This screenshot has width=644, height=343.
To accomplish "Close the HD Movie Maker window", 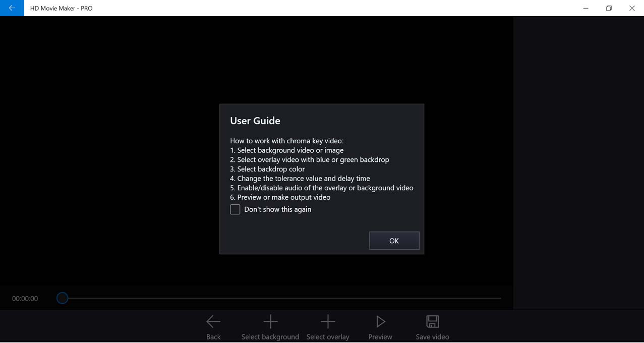I will pos(632,8).
